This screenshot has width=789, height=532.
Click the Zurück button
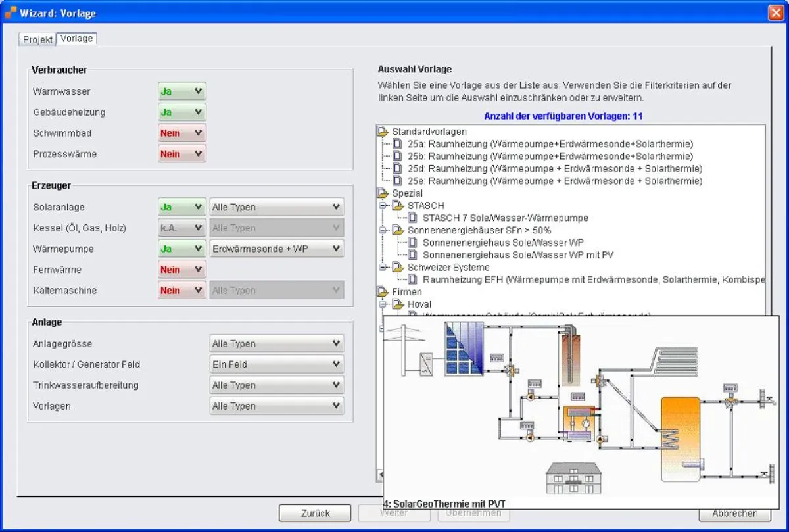[x=314, y=513]
